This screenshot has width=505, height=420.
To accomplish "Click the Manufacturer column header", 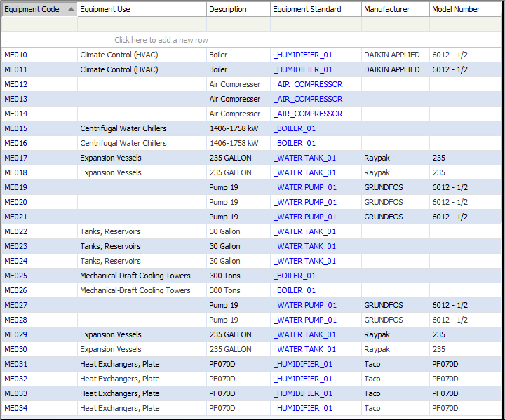I will 386,9.
